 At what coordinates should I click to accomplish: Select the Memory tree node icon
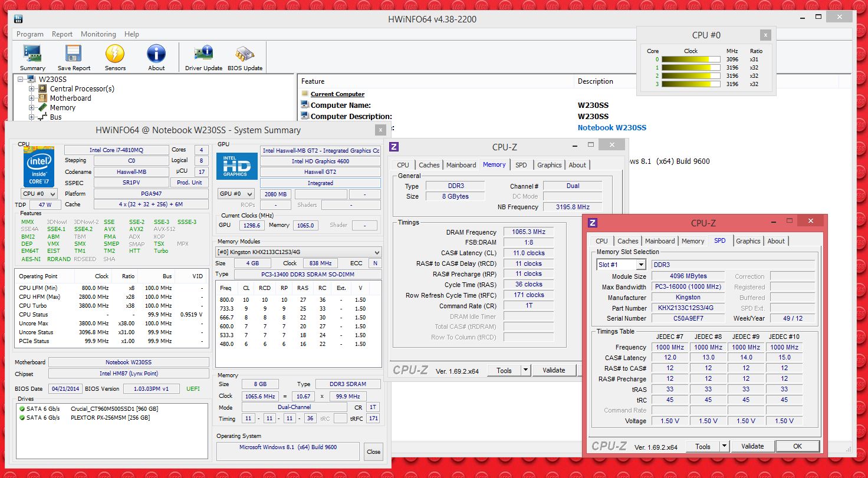pyautogui.click(x=43, y=108)
